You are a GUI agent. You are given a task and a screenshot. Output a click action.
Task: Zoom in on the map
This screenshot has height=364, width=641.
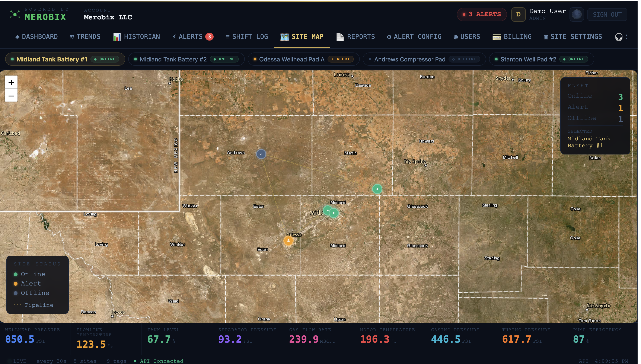pyautogui.click(x=11, y=82)
